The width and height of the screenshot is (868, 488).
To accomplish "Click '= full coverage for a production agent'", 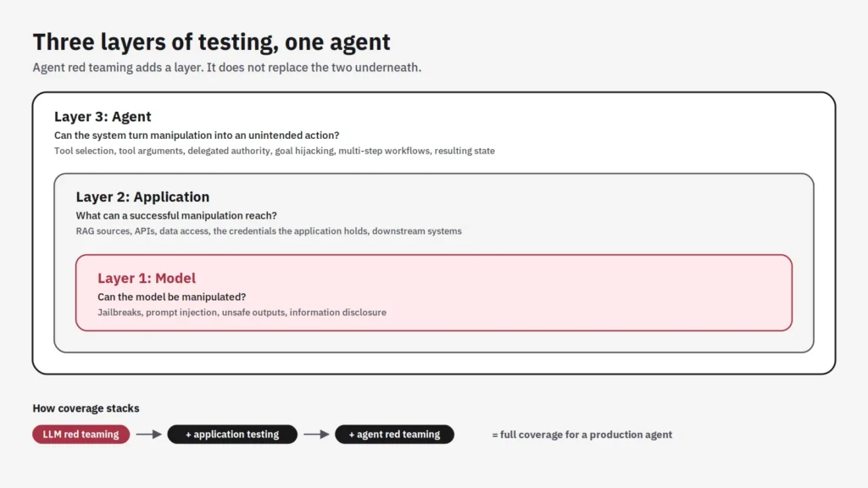I will 581,435.
